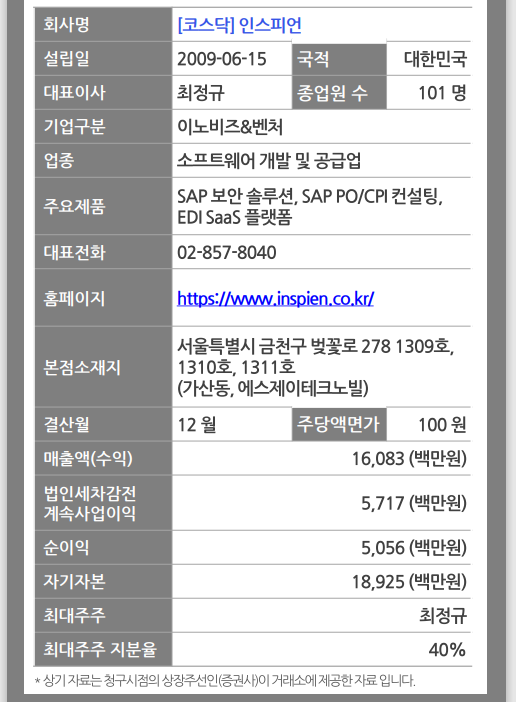
Task: Select the EDI SaaS 플랫폼 text line
Action: pos(235,218)
